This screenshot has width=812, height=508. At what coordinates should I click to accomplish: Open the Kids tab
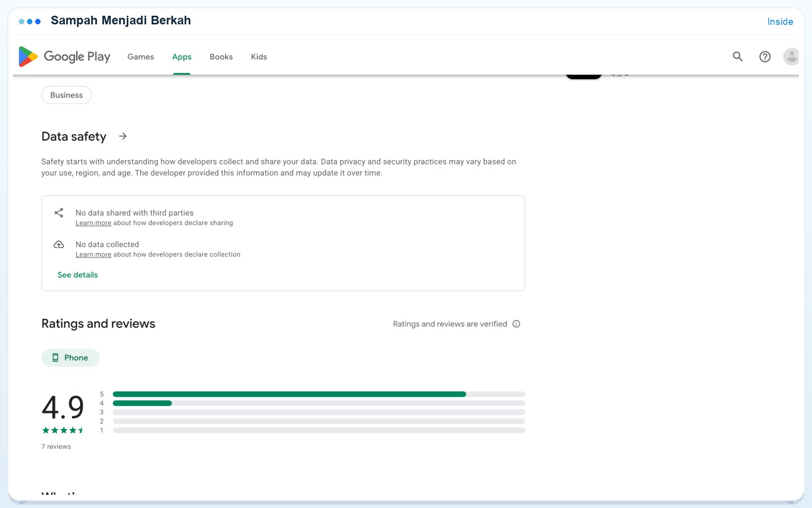click(x=259, y=57)
